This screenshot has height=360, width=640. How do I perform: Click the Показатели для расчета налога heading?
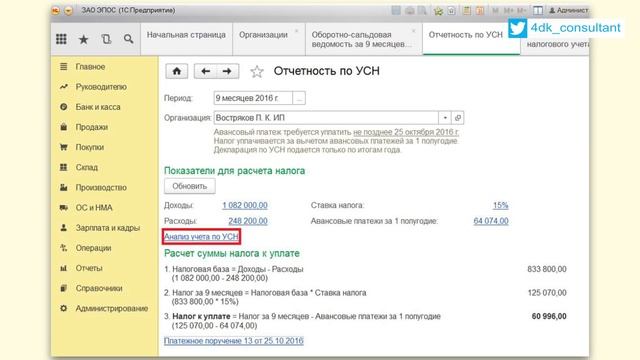click(x=234, y=171)
